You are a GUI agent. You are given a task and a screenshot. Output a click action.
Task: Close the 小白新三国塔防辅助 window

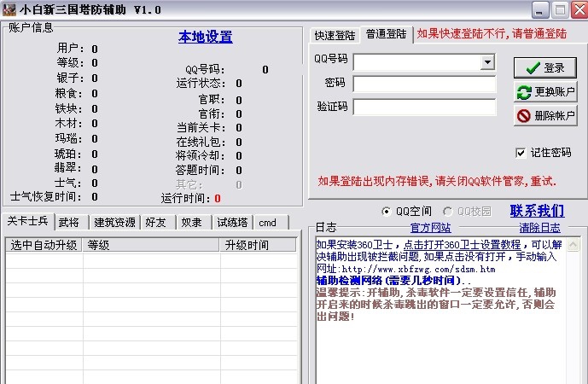[579, 10]
